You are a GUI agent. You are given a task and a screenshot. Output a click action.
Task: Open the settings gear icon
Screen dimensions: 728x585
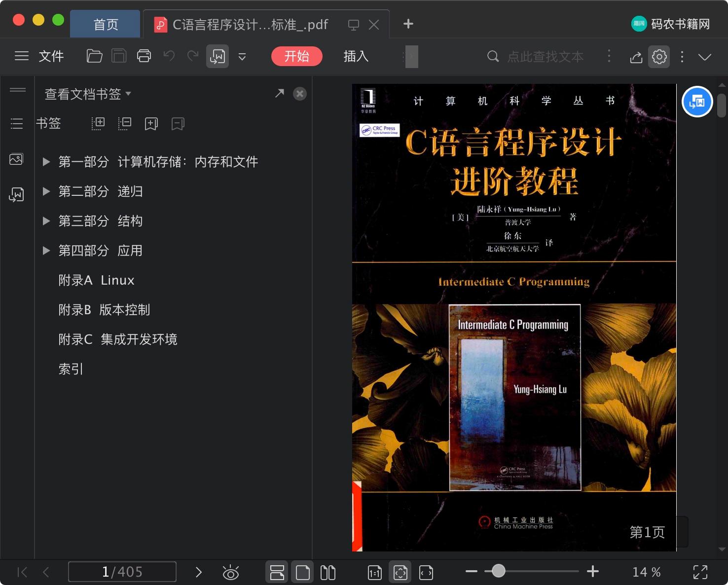click(x=659, y=57)
